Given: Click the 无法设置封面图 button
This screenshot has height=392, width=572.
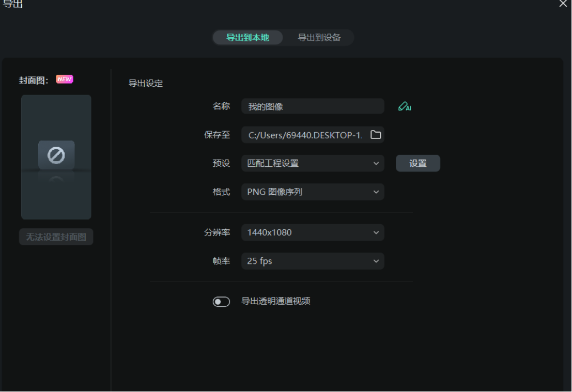Looking at the screenshot, I should pyautogui.click(x=56, y=237).
